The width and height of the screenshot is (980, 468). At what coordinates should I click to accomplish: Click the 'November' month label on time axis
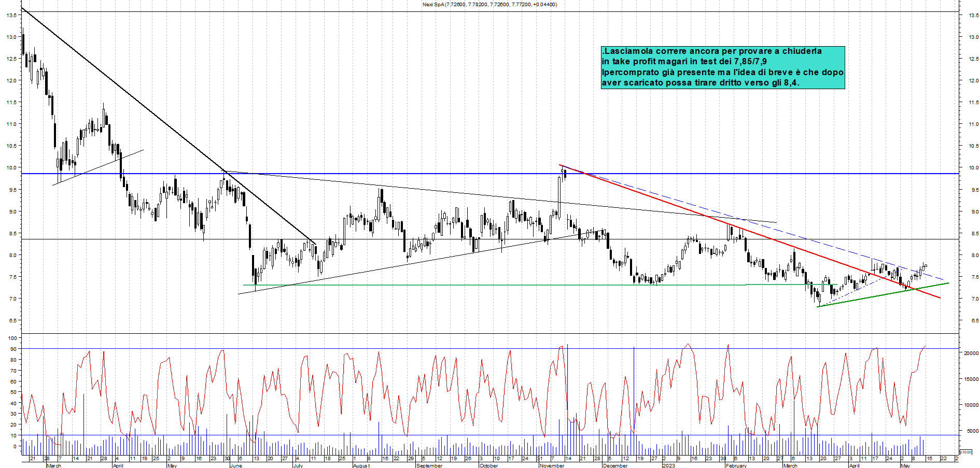552,465
